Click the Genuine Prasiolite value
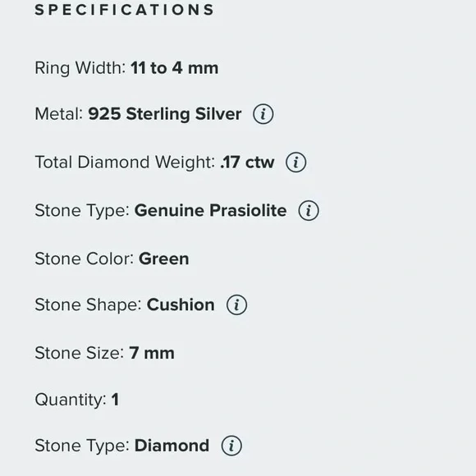Image resolution: width=476 pixels, height=476 pixels. pos(210,210)
